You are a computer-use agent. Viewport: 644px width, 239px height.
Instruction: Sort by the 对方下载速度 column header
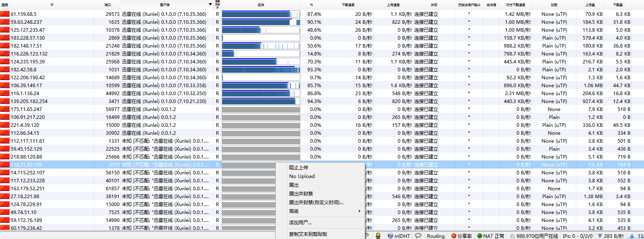click(516, 5)
